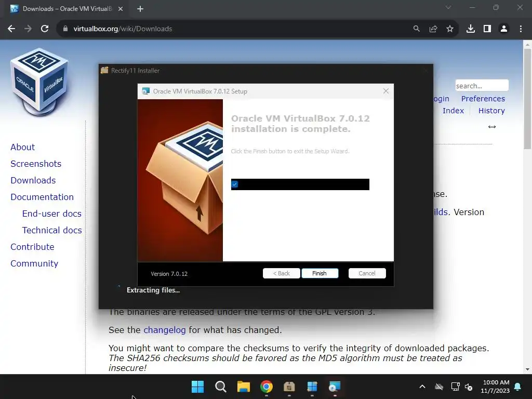532x399 pixels.
Task: Open the Rectify11 installer box taskbar icon
Action: point(289,387)
